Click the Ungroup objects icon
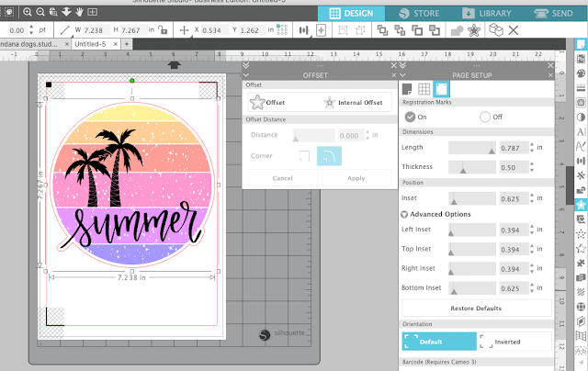The image size is (588, 371). (x=360, y=30)
